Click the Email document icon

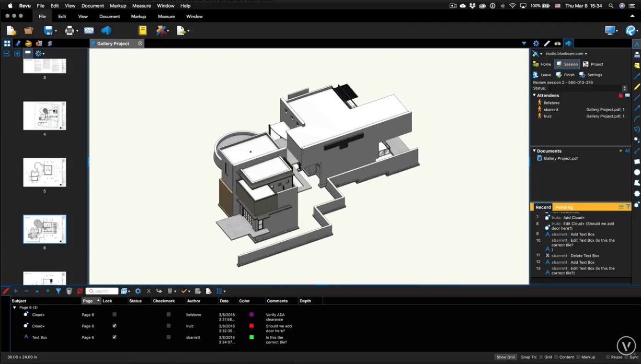click(88, 30)
